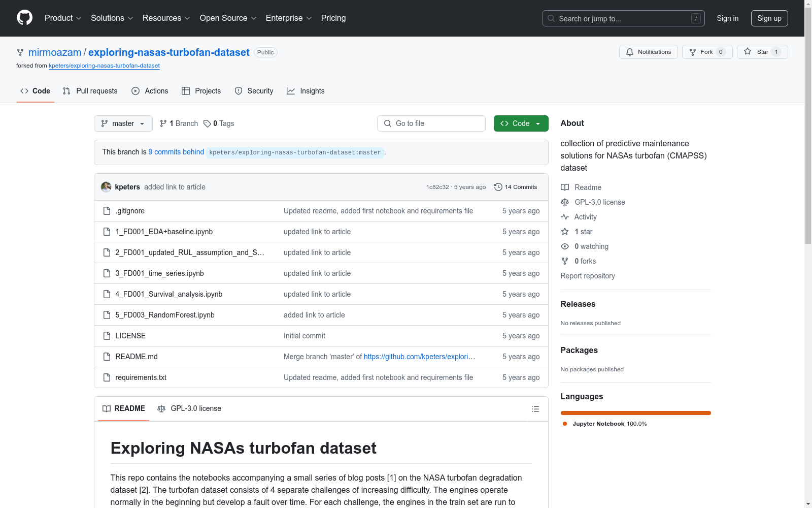Click the file icon beside LICENSE

(x=107, y=336)
